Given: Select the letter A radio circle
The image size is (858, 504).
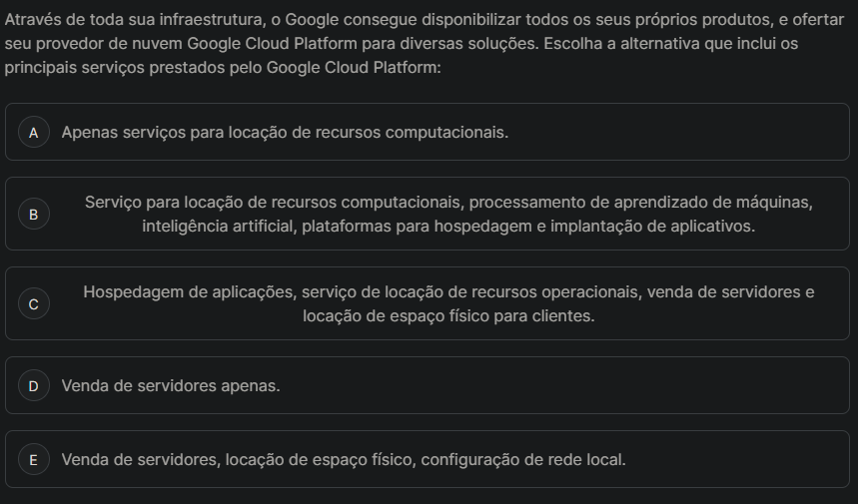Looking at the screenshot, I should [x=34, y=132].
